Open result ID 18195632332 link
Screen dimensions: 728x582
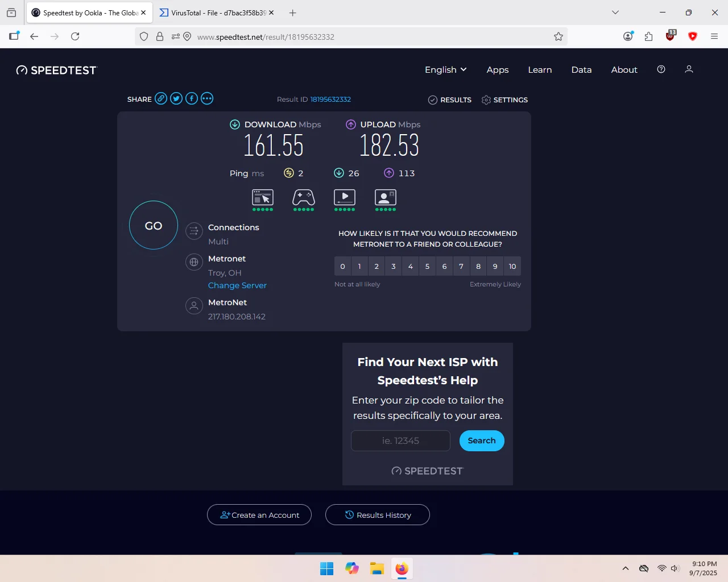coord(330,99)
